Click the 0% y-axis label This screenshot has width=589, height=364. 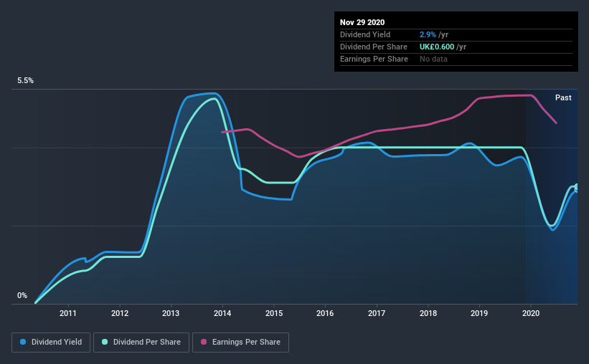click(22, 296)
